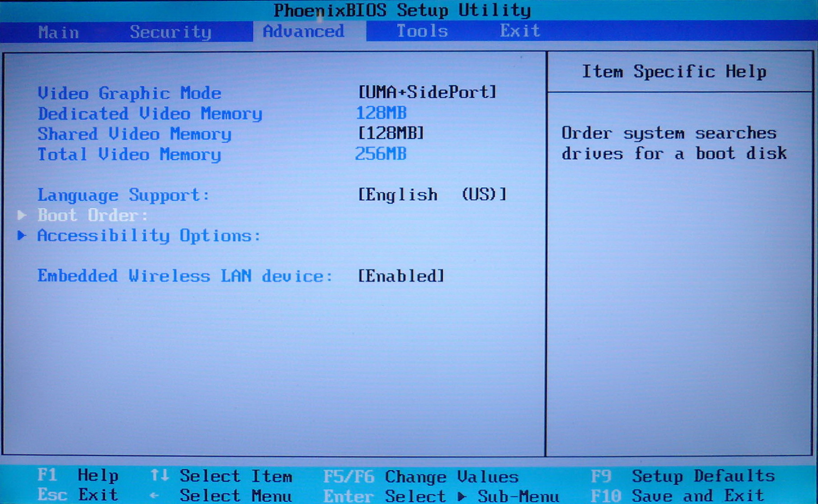This screenshot has width=818, height=504.
Task: Click the PhoenixBIOS Setup Utility title
Action: click(402, 10)
